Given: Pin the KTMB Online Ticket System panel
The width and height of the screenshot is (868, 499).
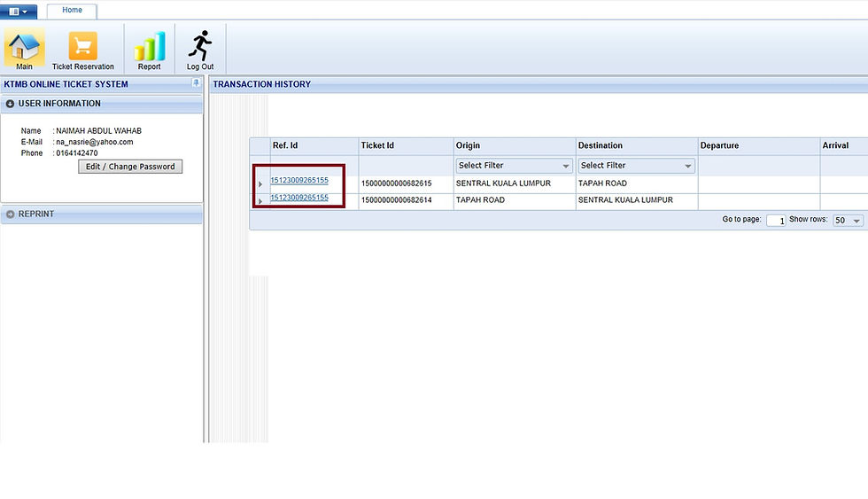Looking at the screenshot, I should coord(196,83).
